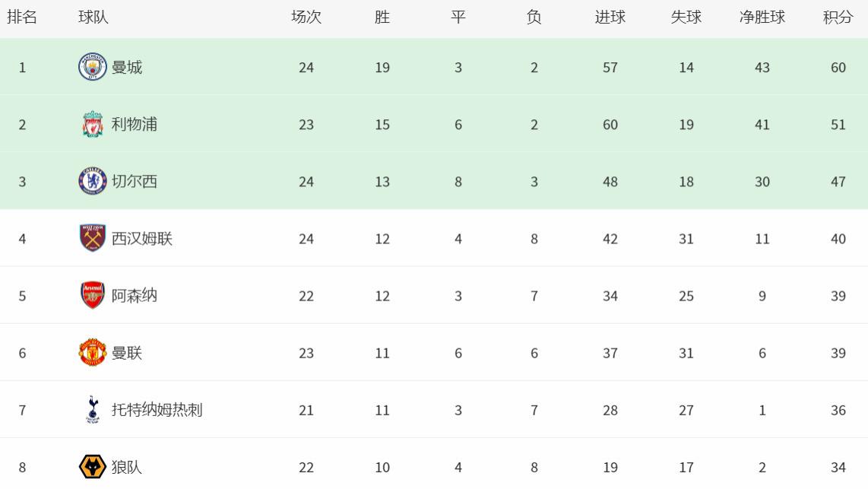Click the Wolves club crest
868x489 pixels.
coord(93,467)
